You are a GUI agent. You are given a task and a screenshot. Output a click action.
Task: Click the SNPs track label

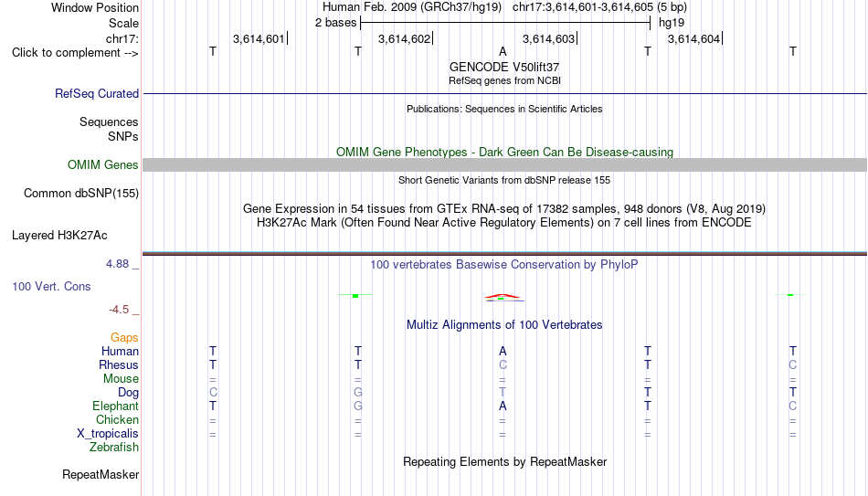pyautogui.click(x=123, y=136)
